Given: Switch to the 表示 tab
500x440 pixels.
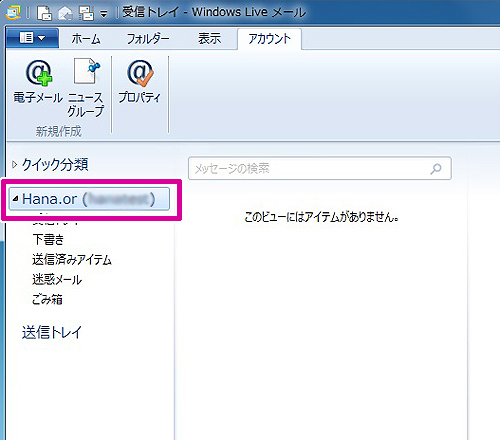Looking at the screenshot, I should point(209,39).
